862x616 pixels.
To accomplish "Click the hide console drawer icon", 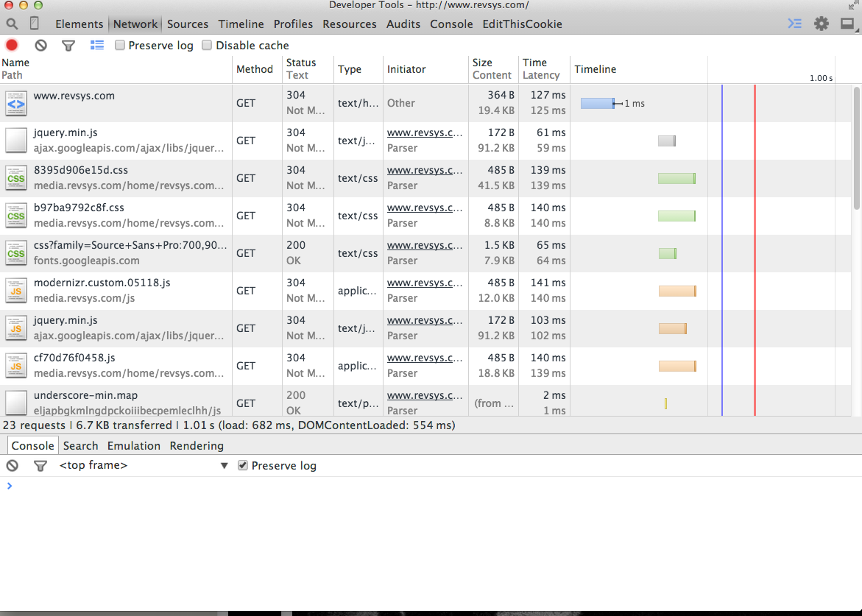I will coord(794,23).
